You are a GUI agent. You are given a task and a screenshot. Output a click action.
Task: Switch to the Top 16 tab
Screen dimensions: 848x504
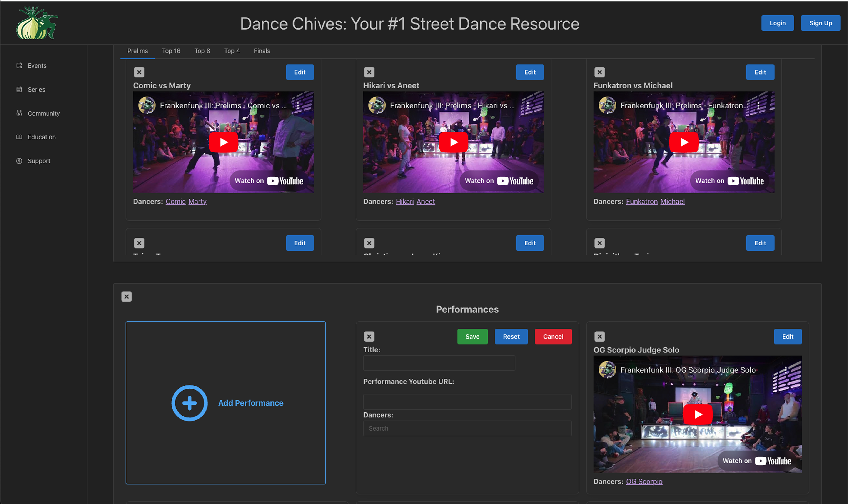(171, 51)
